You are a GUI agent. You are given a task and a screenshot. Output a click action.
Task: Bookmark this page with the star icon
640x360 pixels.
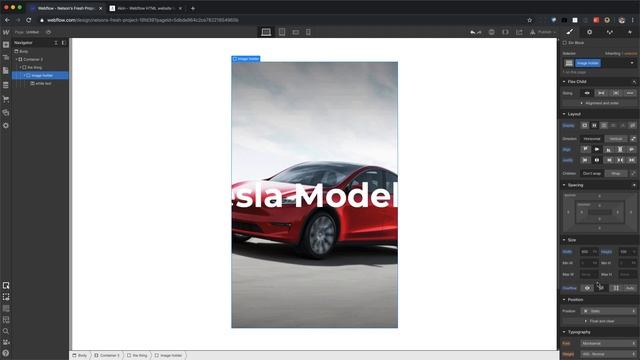[529, 20]
